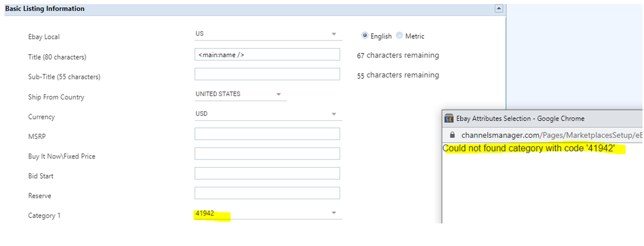This screenshot has height=246, width=644.
Task: Click the Basic Listing Information header text
Action: click(45, 9)
